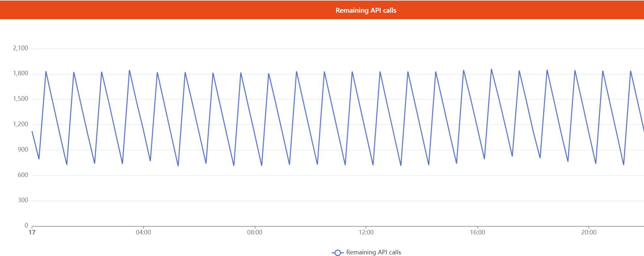Viewport: 644px width, 256px height.
Task: Select the 04:00 x-axis label
Action: pyautogui.click(x=143, y=232)
